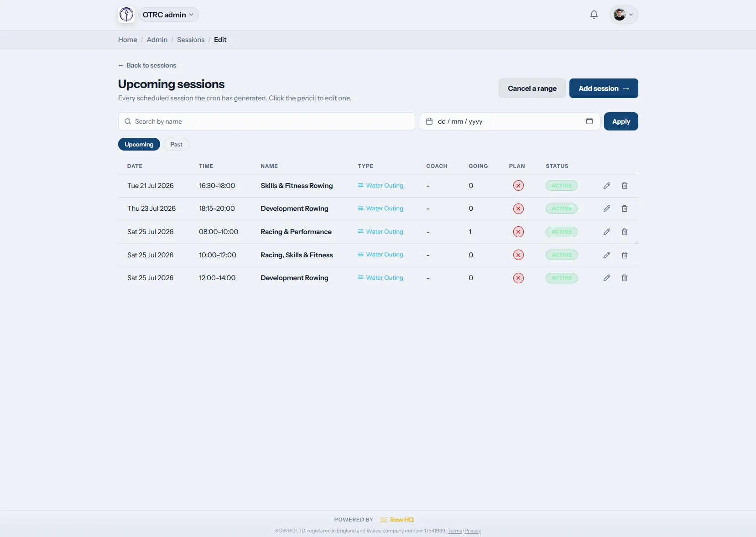Screen dimensions: 756x537
Task: Select the Upcoming tab
Action: (139, 144)
